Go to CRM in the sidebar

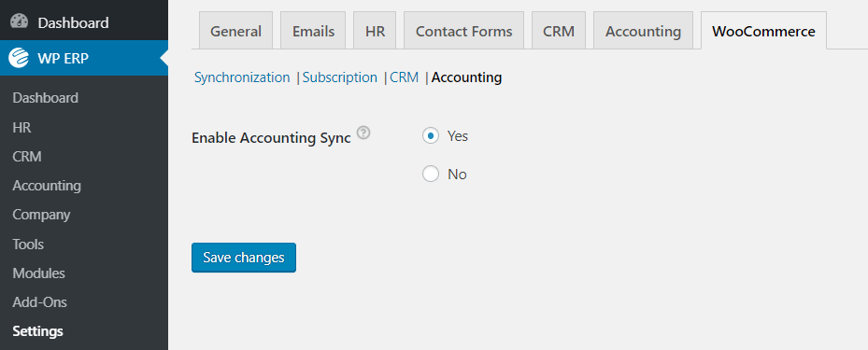[27, 157]
